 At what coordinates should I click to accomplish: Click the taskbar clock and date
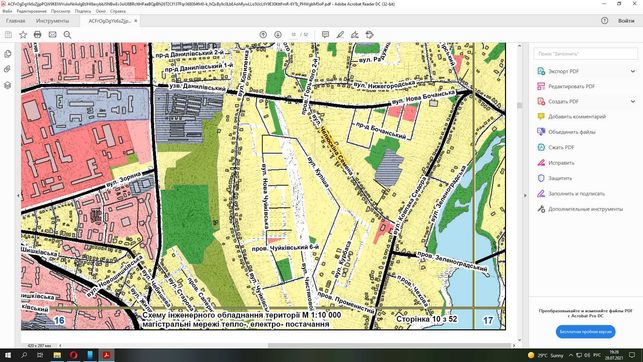pos(614,355)
